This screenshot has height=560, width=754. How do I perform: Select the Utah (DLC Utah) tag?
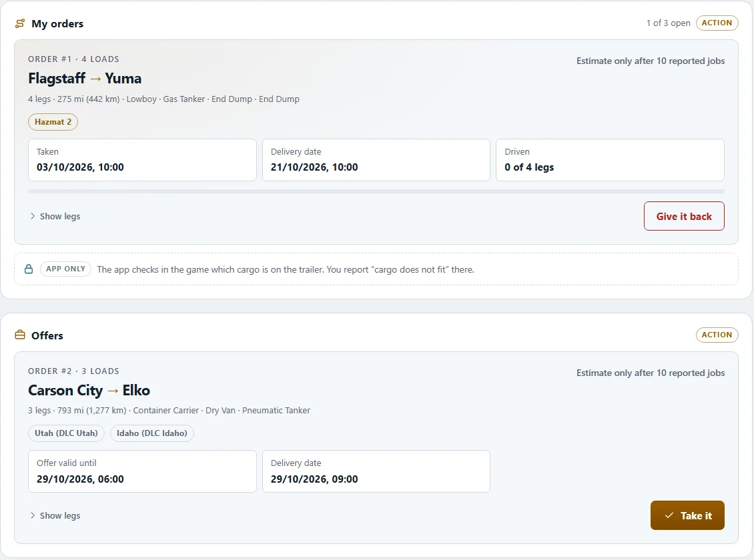coord(66,433)
